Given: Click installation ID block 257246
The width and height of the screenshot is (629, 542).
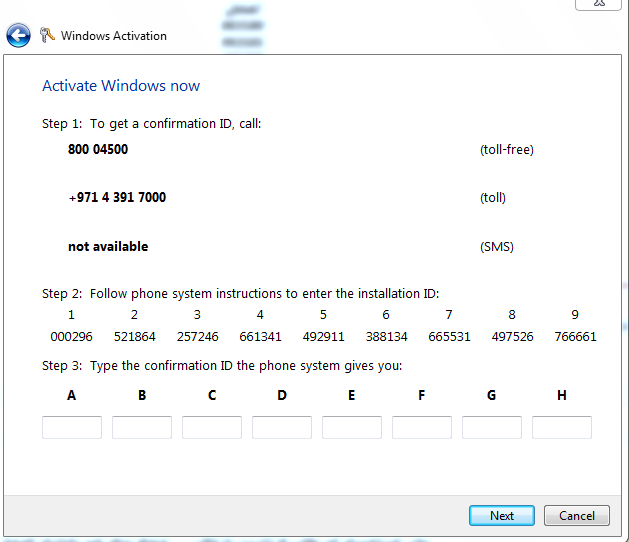Looking at the screenshot, I should tap(197, 336).
